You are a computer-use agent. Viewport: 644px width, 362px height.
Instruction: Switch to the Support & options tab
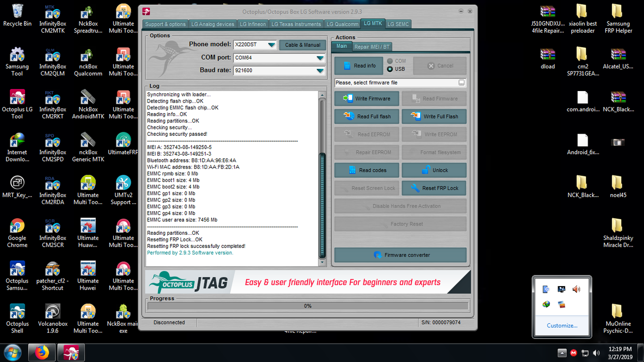point(166,24)
